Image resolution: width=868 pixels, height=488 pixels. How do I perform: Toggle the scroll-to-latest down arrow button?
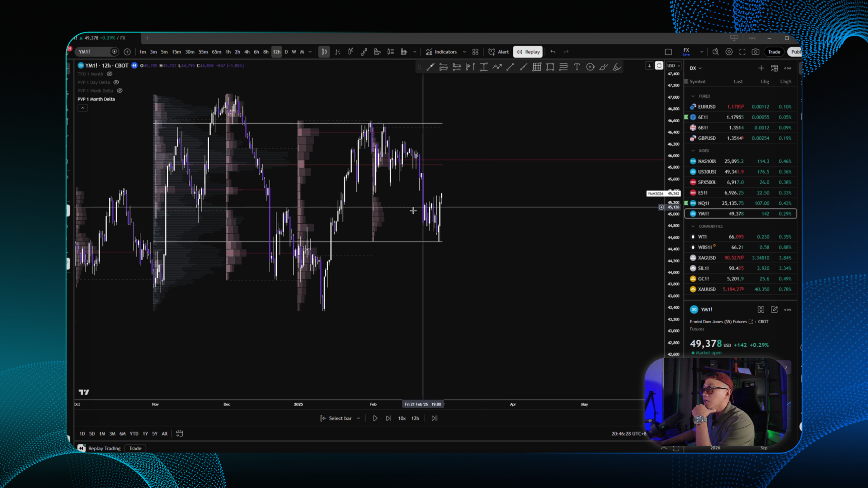649,66
